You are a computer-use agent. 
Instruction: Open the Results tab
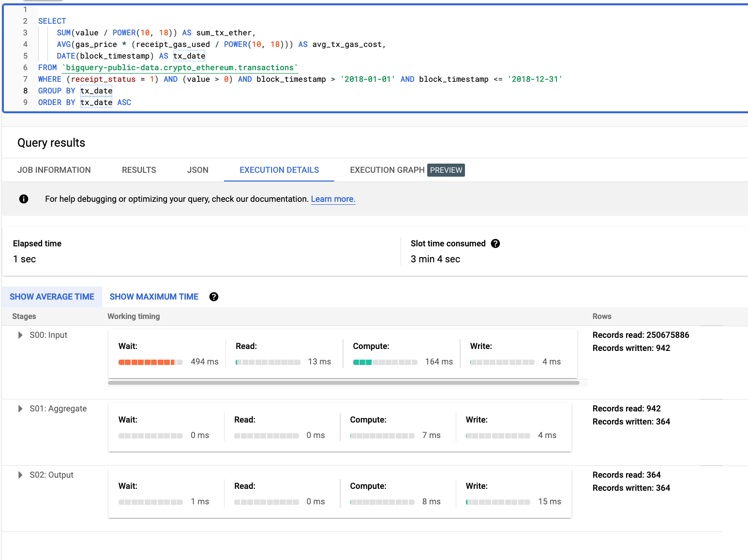[x=139, y=170]
